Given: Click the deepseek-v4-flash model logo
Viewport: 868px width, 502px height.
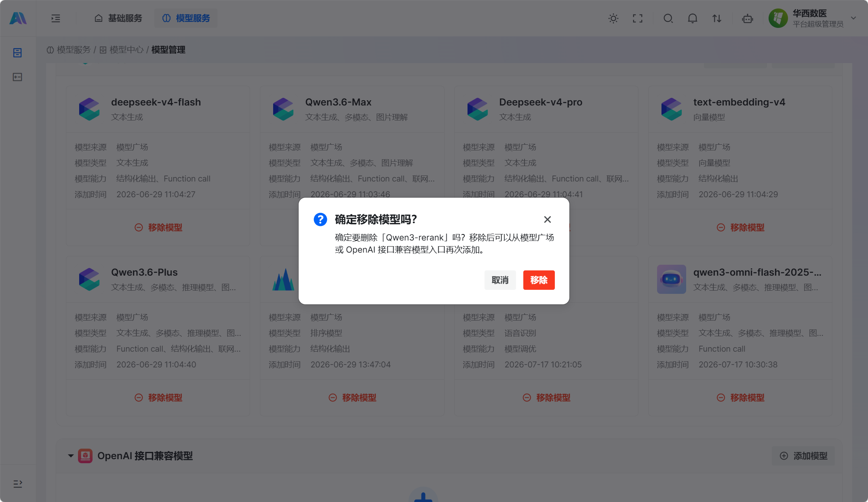Looking at the screenshot, I should coord(89,109).
